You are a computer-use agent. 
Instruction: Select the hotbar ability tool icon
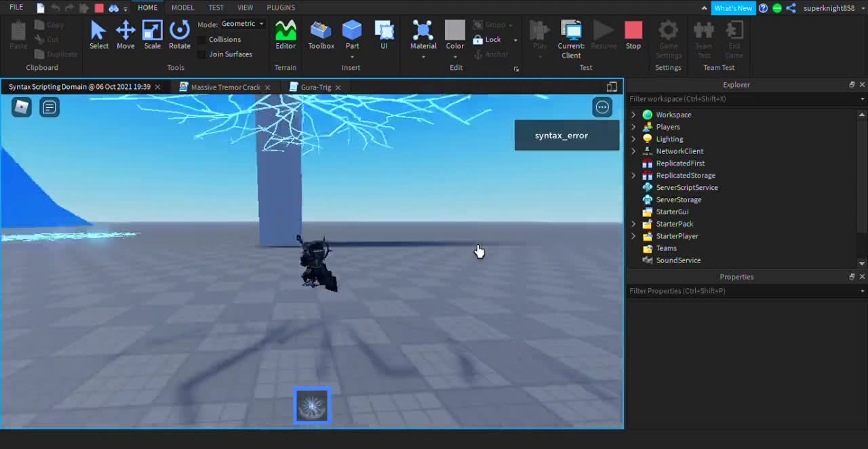pos(312,406)
